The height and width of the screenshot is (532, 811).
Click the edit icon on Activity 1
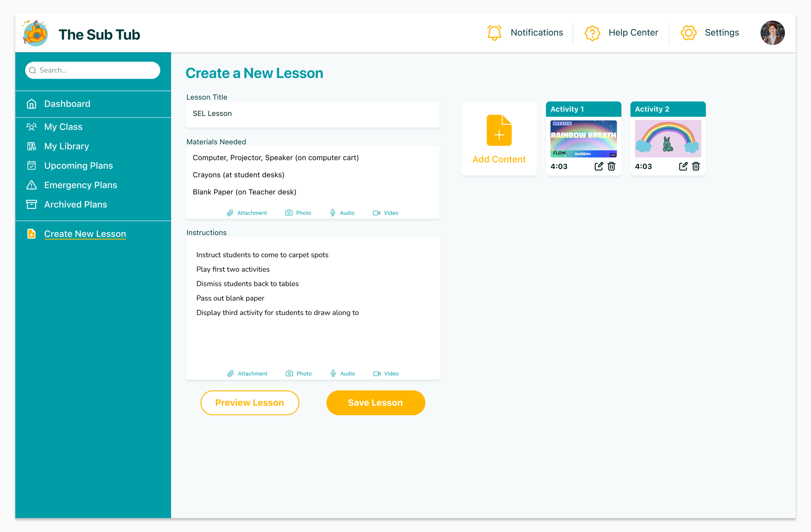coord(599,166)
